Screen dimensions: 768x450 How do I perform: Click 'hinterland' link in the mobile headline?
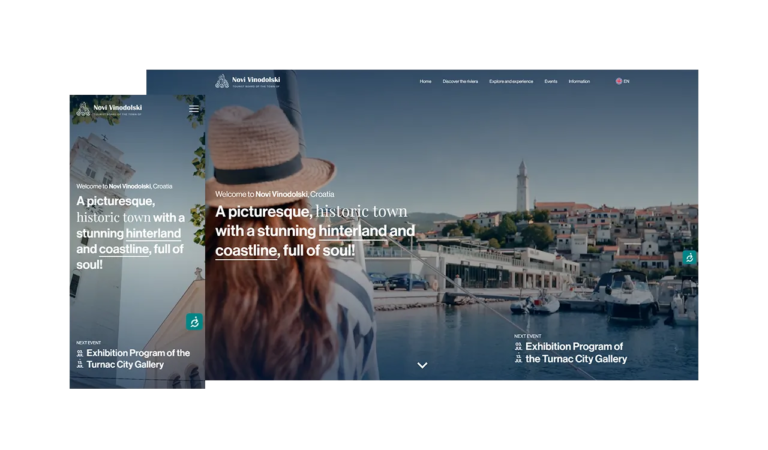coord(153,233)
